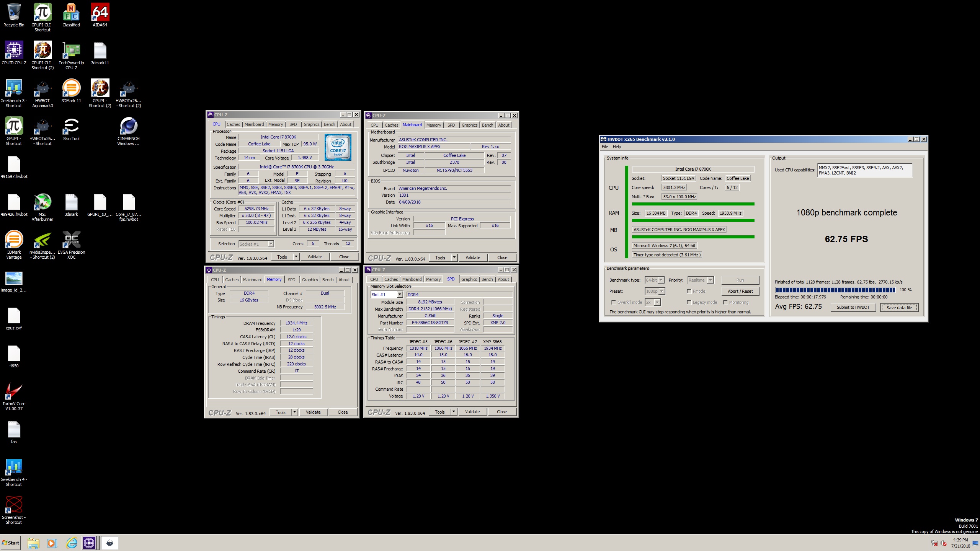Screen dimensions: 980x551
Task: Open the Priority Realtime dropdown
Action: 701,280
